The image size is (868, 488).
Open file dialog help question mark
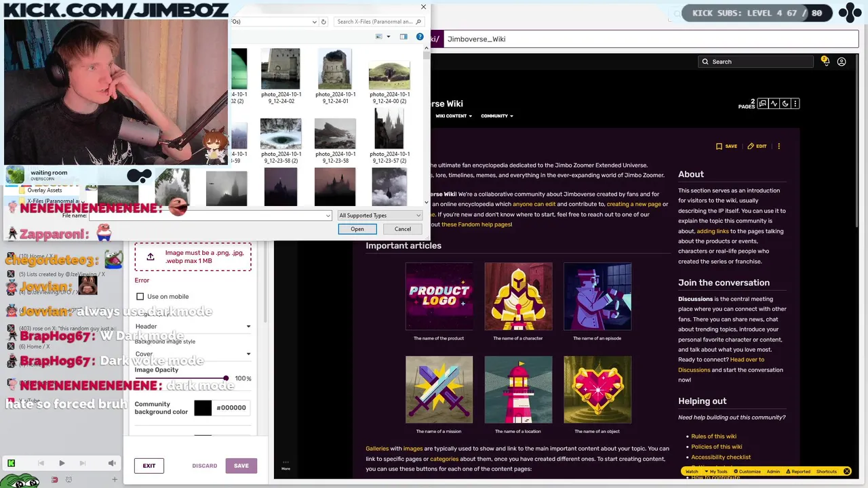(420, 37)
